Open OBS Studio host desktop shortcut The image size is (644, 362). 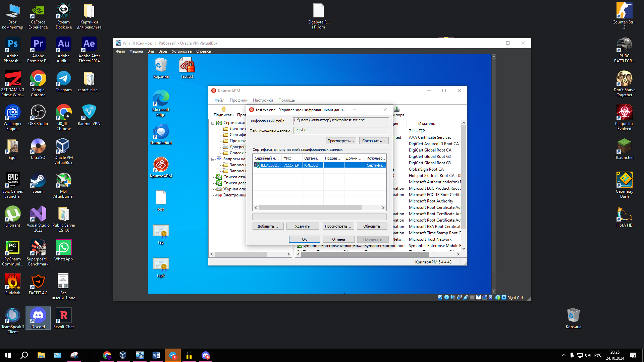38,115
